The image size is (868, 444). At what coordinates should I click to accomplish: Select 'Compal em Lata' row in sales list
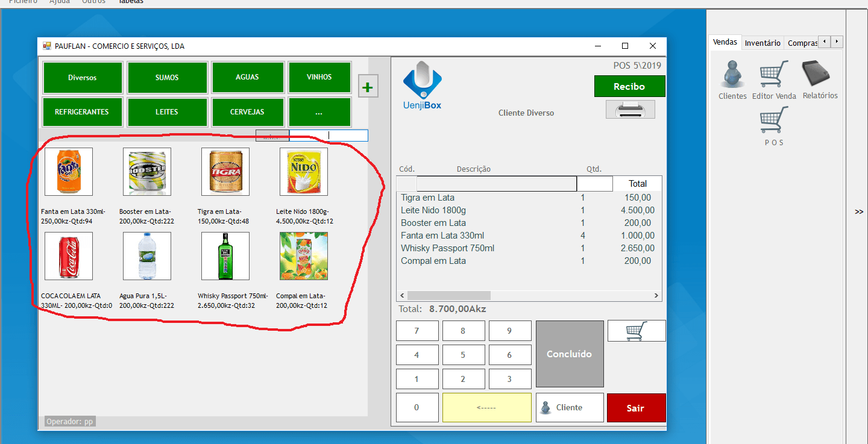(529, 261)
